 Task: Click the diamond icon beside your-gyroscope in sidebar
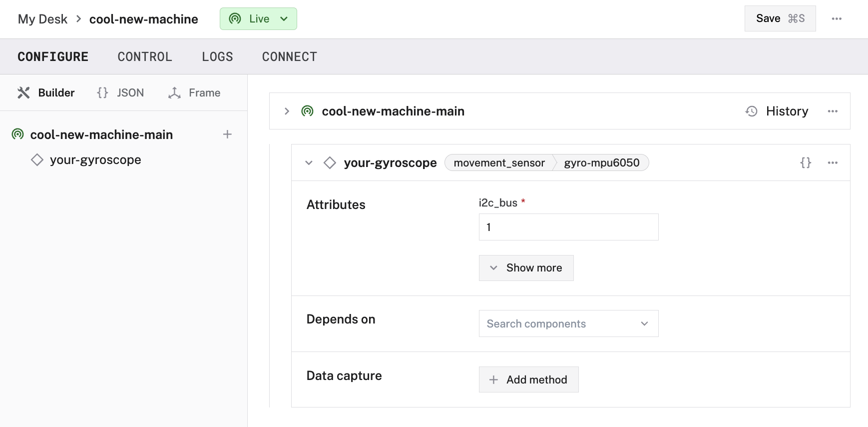(37, 160)
